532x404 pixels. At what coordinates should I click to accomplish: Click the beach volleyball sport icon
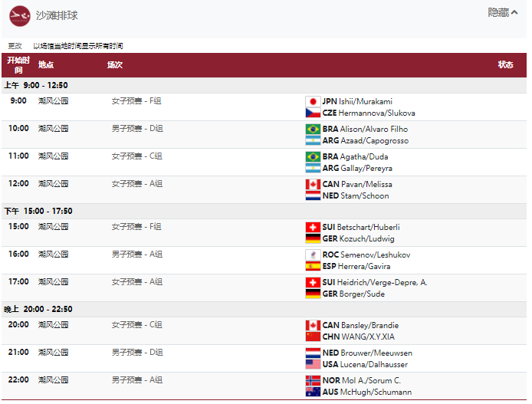[x=20, y=16]
